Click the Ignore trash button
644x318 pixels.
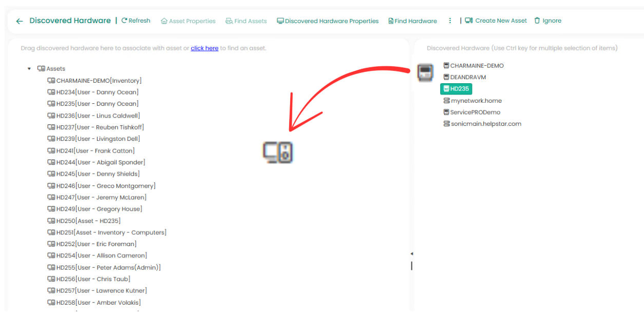click(x=547, y=21)
